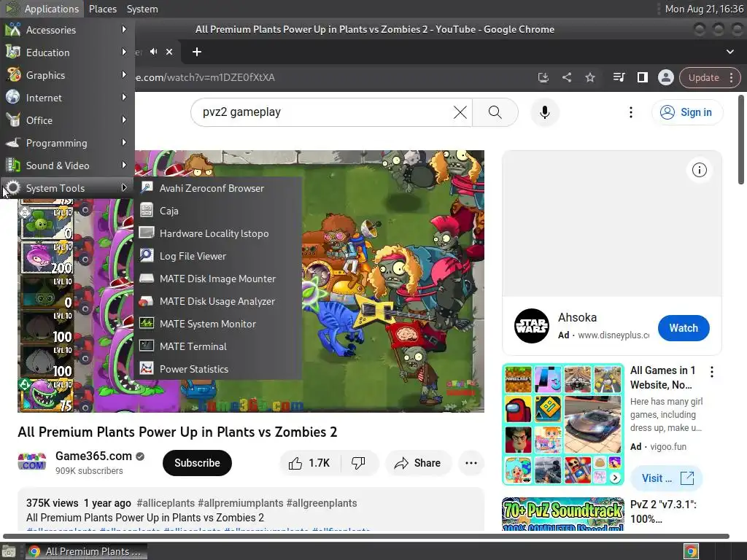Open YouTube settings three-dot menu
This screenshot has height=560, width=747.
coord(631,112)
